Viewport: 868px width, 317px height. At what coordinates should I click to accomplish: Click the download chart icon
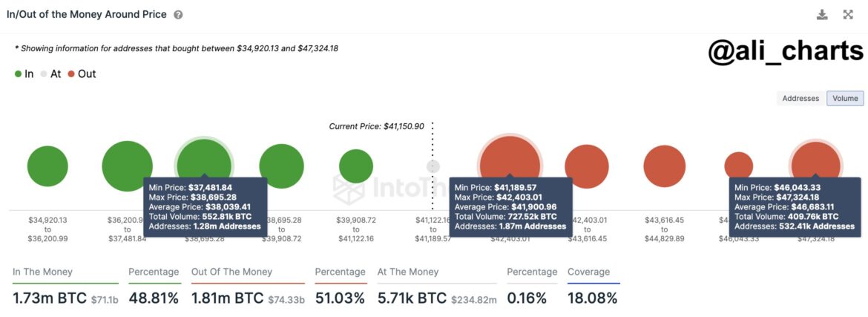tap(822, 15)
